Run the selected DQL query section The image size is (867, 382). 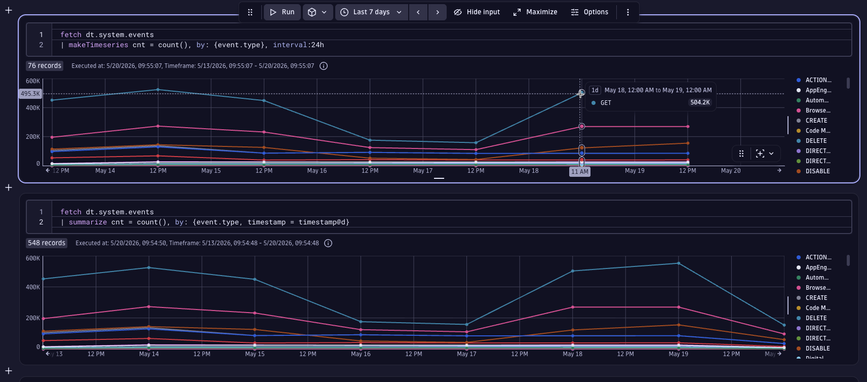pos(282,12)
